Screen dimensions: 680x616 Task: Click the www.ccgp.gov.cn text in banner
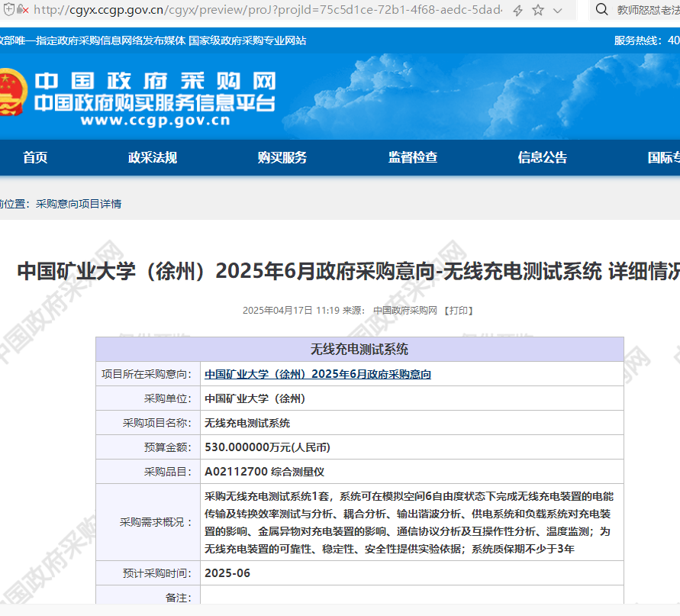click(155, 120)
